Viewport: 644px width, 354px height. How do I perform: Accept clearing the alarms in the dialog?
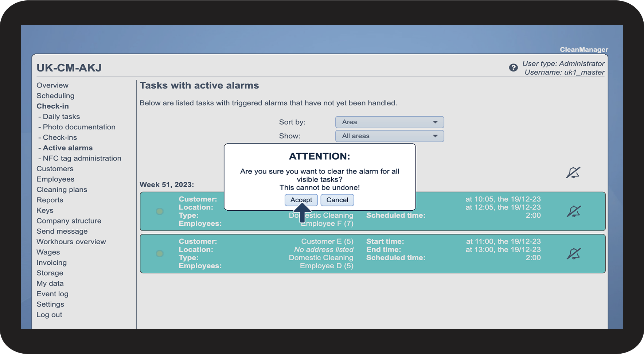301,200
